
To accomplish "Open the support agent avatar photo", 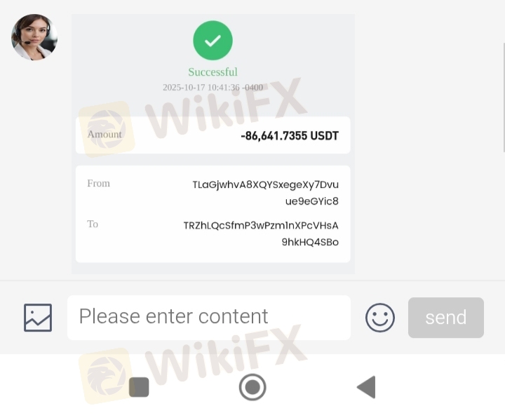I will click(x=34, y=37).
